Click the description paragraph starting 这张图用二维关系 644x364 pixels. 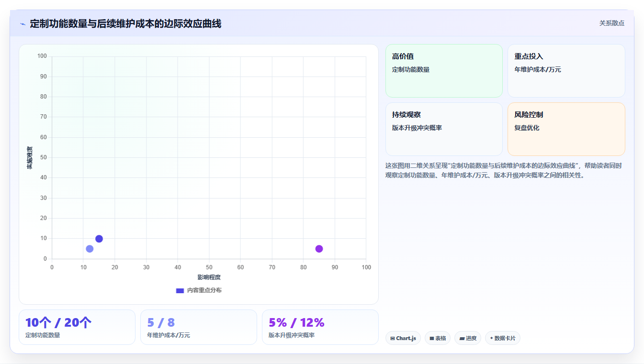[x=504, y=170]
